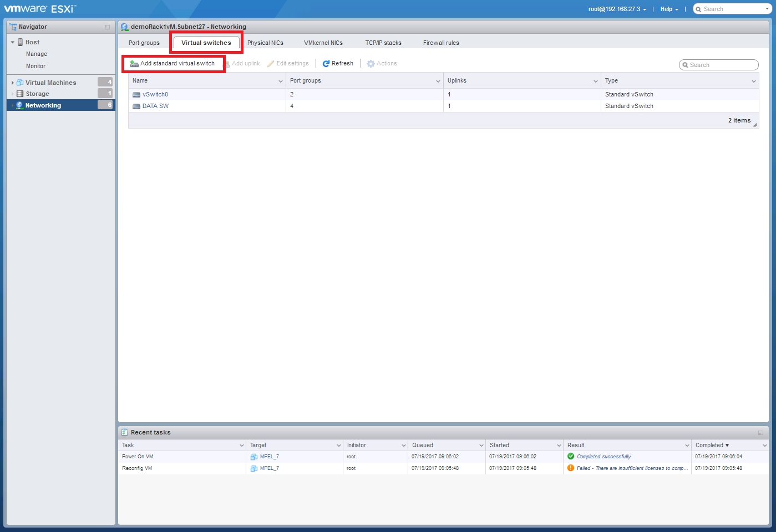Sort by the Uplinks column header
Viewport: 776px width, 532px height.
[457, 81]
